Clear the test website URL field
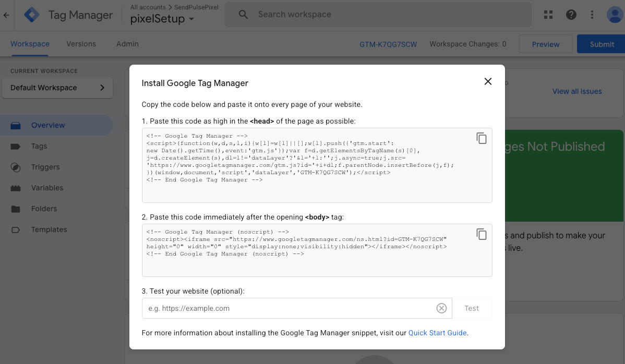Viewport: 625px width, 364px height. (441, 308)
